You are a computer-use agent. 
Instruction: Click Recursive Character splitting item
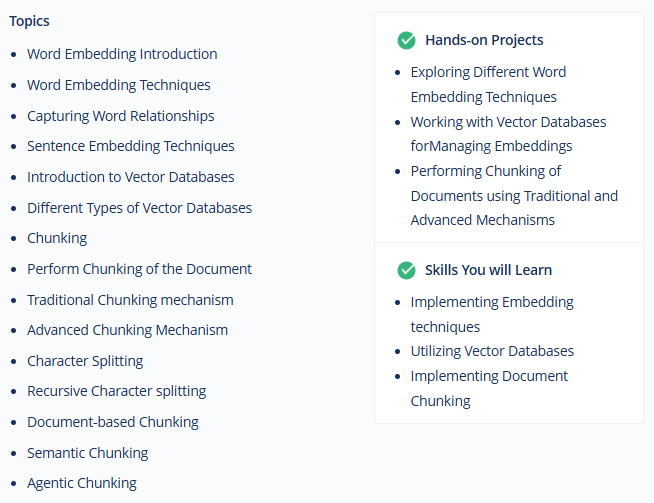pos(117,391)
